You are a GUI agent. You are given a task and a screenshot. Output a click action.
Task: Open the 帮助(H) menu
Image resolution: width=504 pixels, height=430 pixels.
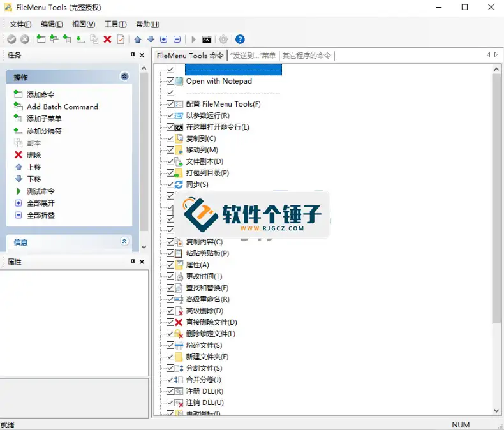click(147, 24)
